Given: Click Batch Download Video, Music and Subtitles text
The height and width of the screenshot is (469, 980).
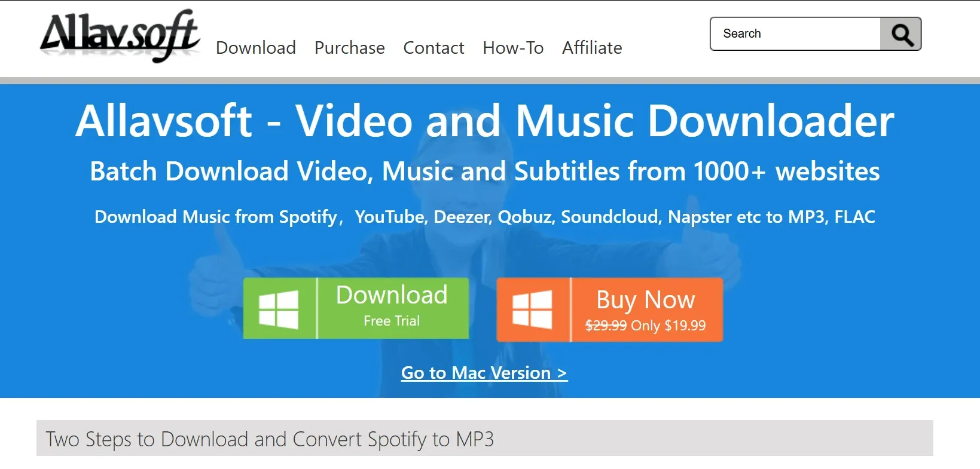Looking at the screenshot, I should click(485, 171).
